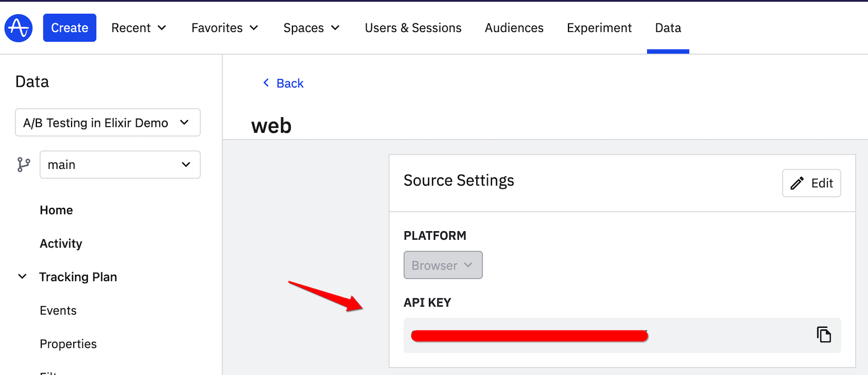Open Activity in the Data sidebar

61,244
